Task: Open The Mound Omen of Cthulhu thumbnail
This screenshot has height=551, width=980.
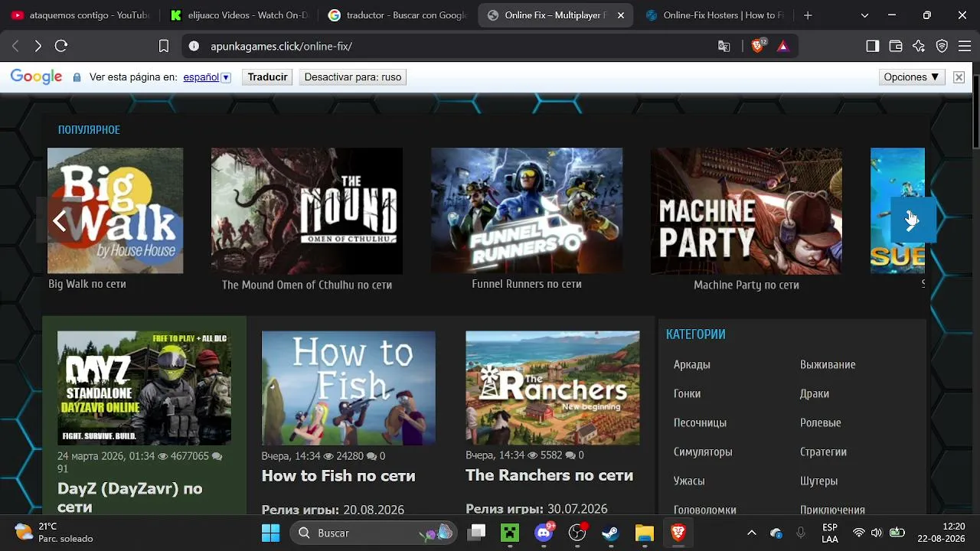Action: [307, 210]
